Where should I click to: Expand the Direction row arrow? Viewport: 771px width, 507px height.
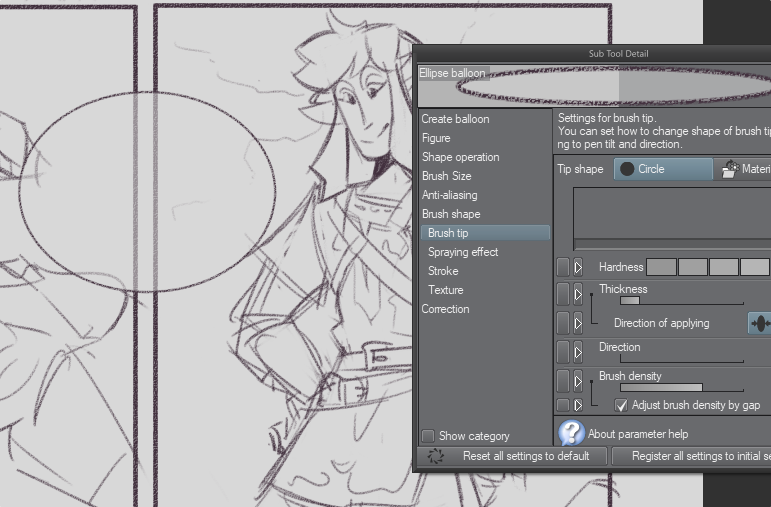578,352
